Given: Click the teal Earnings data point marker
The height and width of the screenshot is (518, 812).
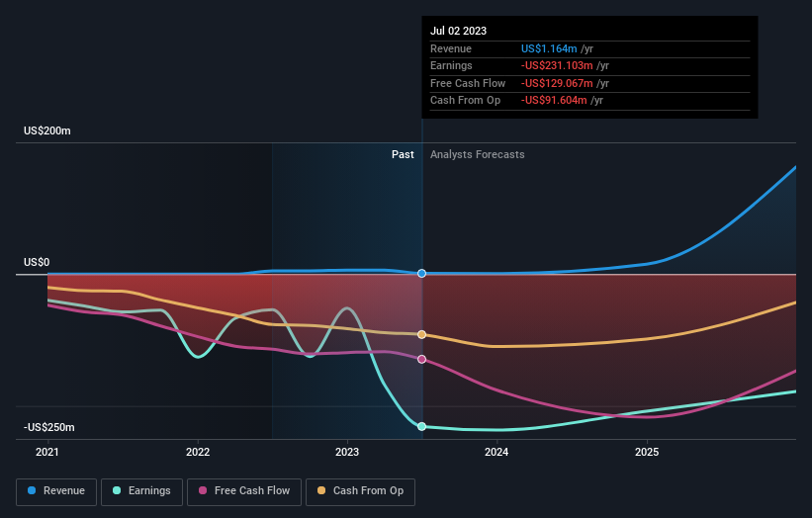Looking at the screenshot, I should point(421,426).
